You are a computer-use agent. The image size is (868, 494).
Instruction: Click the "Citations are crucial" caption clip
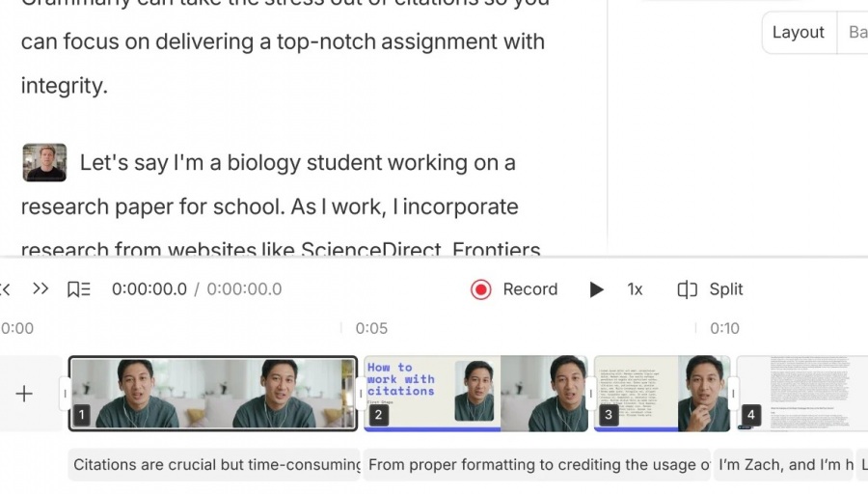(x=215, y=465)
